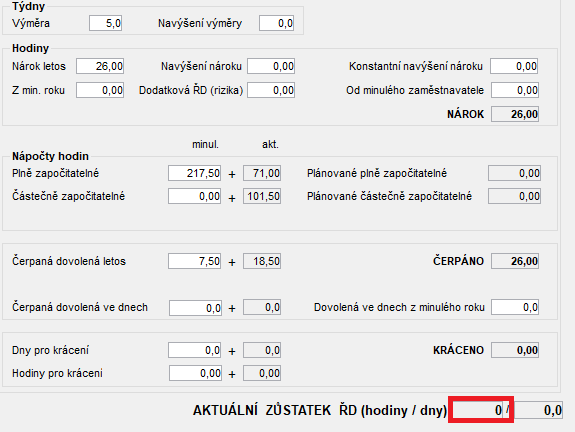Click the Dodatková ŘD (rizika) field
The image size is (575, 432).
coord(271,90)
